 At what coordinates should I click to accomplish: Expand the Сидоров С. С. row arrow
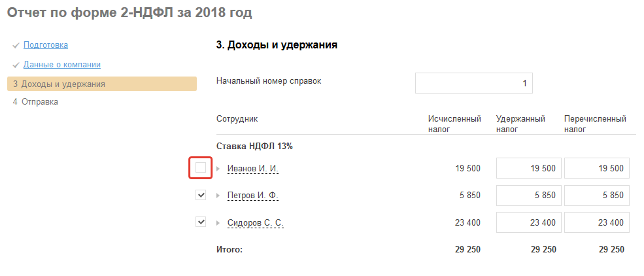[218, 224]
